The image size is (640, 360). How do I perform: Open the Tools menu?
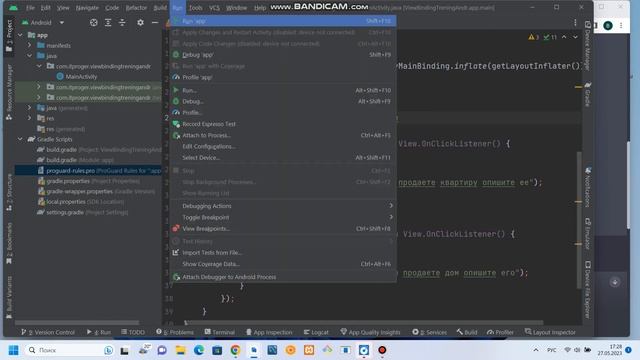[x=196, y=8]
